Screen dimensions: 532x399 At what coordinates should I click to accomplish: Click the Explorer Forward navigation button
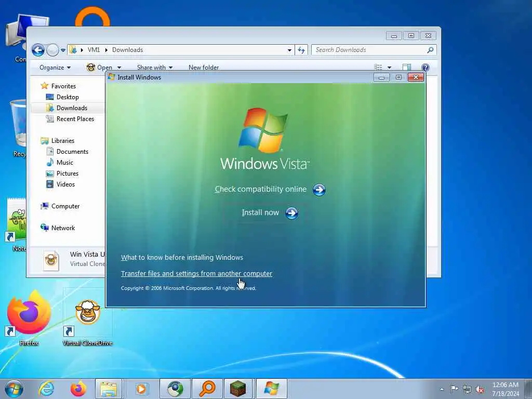[x=52, y=50]
